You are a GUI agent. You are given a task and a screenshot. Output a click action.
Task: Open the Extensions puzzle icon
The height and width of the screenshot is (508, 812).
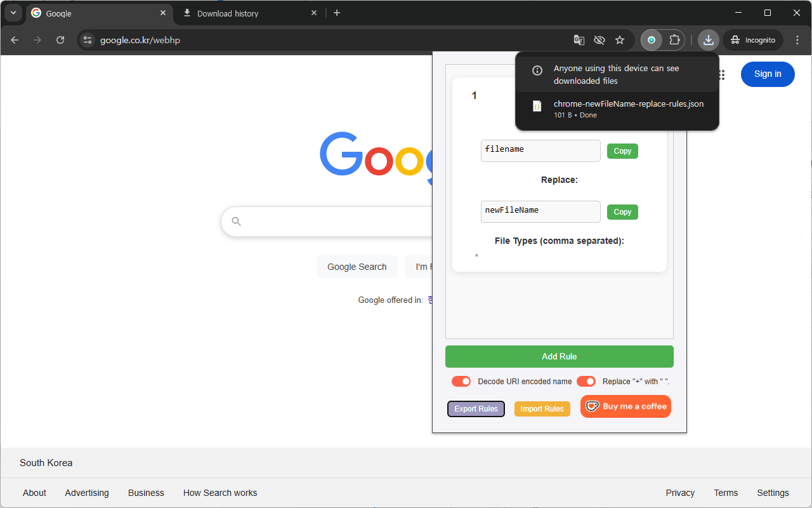pyautogui.click(x=674, y=40)
